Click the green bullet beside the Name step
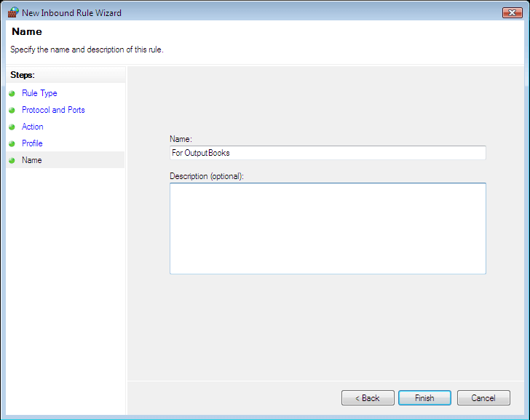 (12, 160)
